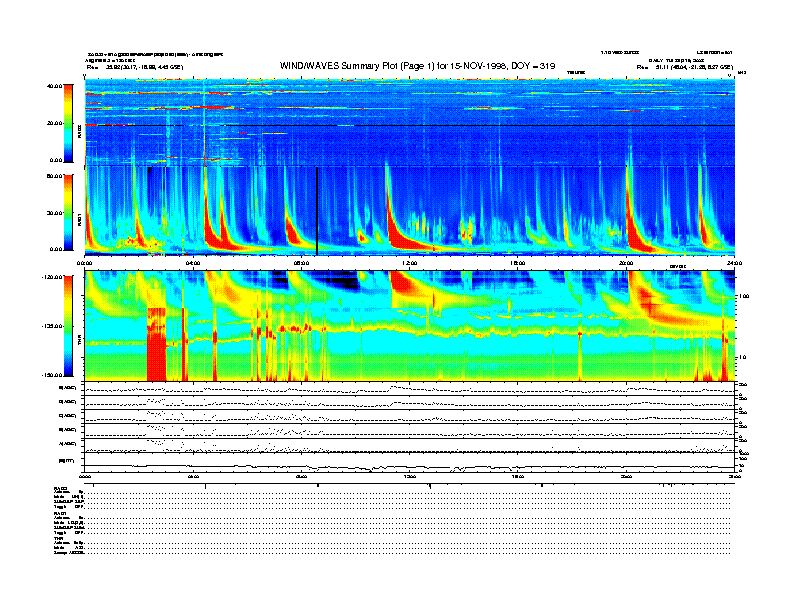Click the bottom magnetic field trace label
Viewport: 792px width, 612px height.
pos(67,461)
